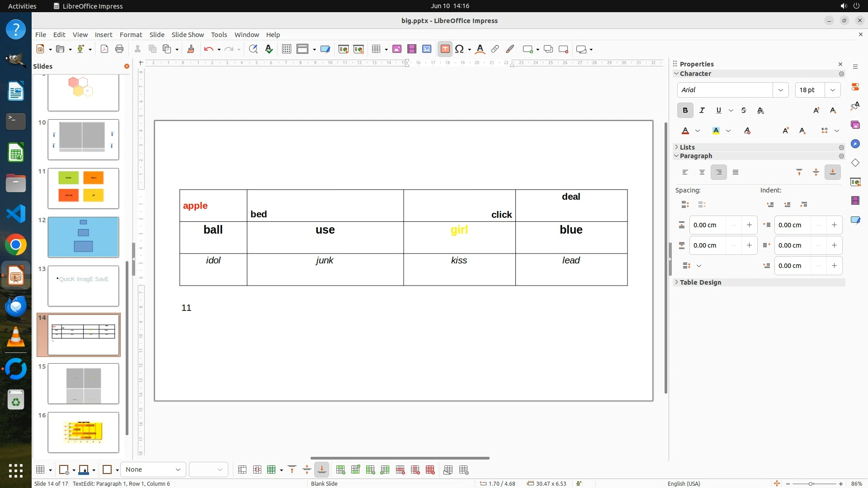Toggle the display grid icon
868x488 pixels.
pos(286,49)
